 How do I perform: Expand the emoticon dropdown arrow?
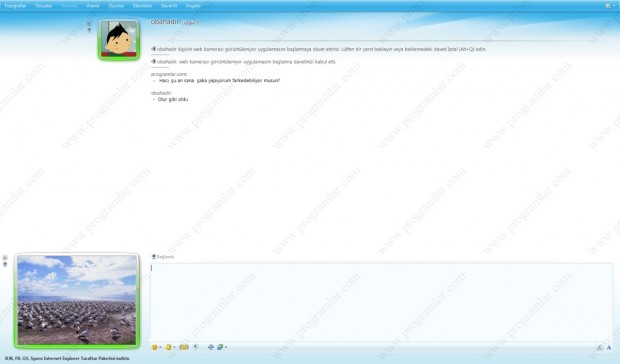point(160,347)
